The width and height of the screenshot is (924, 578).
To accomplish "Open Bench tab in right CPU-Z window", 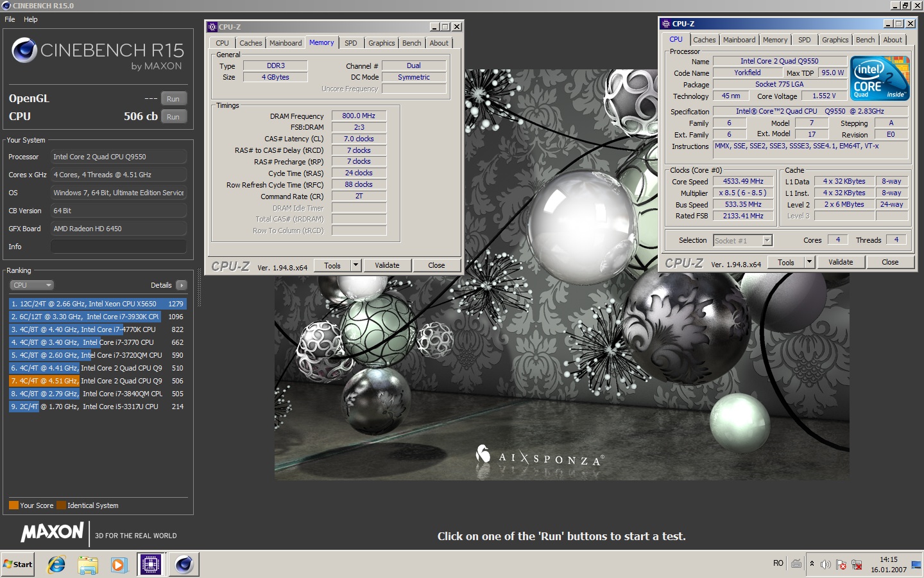I will (x=865, y=40).
